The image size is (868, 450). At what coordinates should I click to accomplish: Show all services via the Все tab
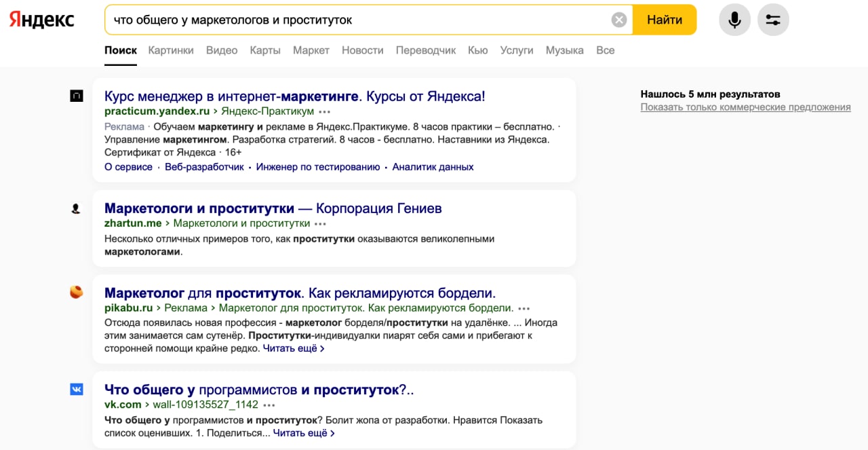click(606, 50)
